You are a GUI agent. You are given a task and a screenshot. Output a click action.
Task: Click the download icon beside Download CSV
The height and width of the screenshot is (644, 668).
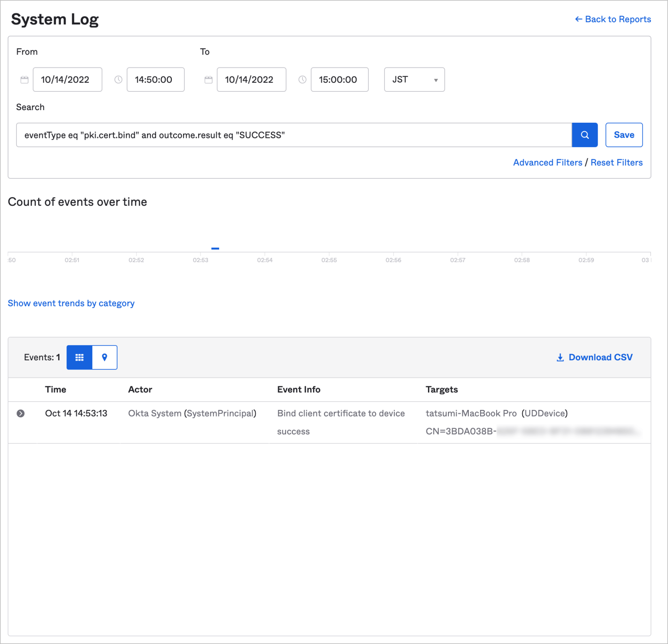[560, 357]
